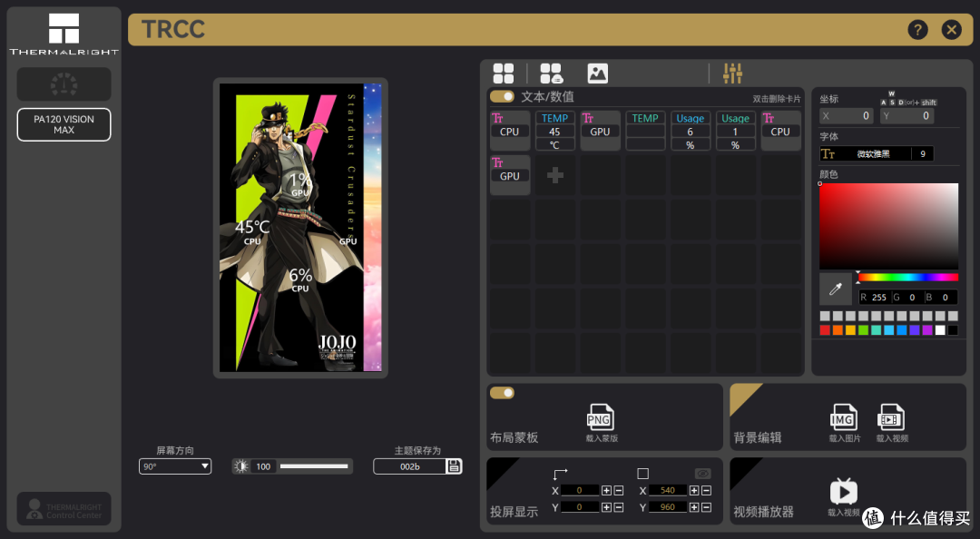This screenshot has width=980, height=539.
Task: Open Thermalright Control Center button
Action: [x=64, y=509]
